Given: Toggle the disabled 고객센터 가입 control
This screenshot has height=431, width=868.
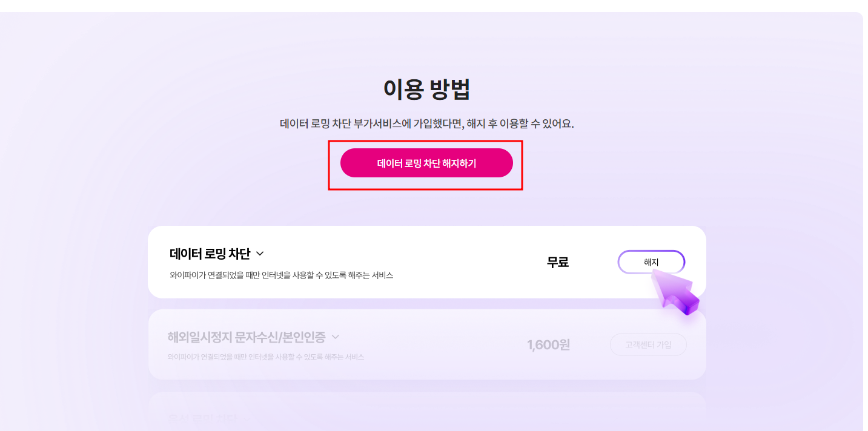Looking at the screenshot, I should [648, 344].
